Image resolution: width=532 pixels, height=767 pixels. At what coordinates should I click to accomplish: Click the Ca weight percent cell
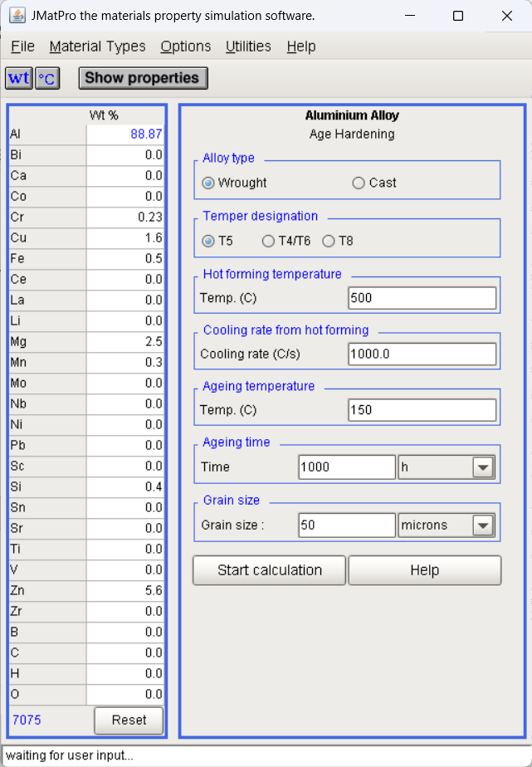click(125, 176)
